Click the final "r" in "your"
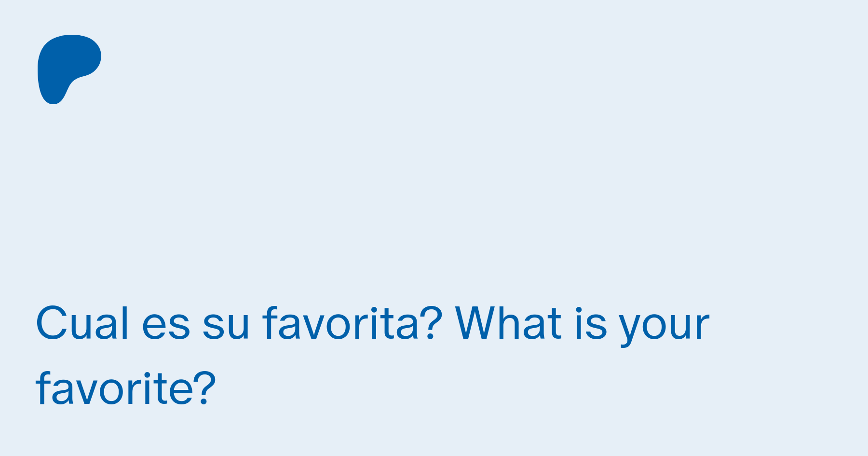Screen dimensions: 868x456 coord(703,326)
